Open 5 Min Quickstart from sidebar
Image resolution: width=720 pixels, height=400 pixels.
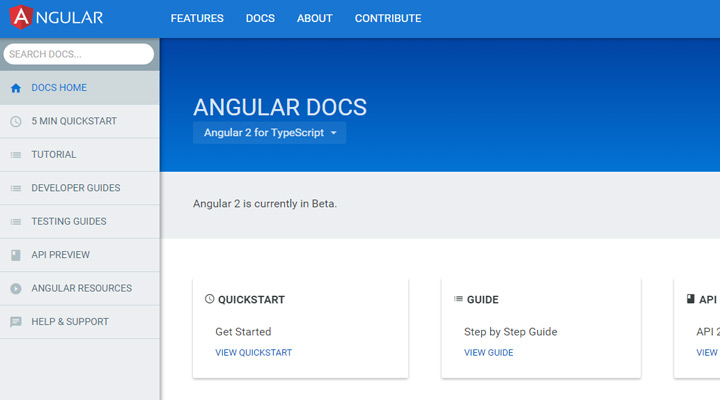(x=80, y=121)
